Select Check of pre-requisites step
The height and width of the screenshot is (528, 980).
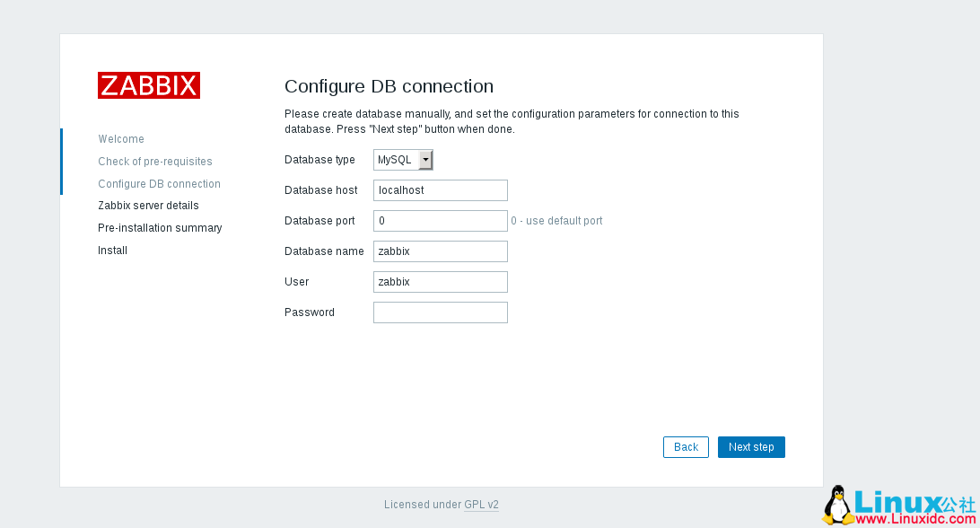[155, 162]
